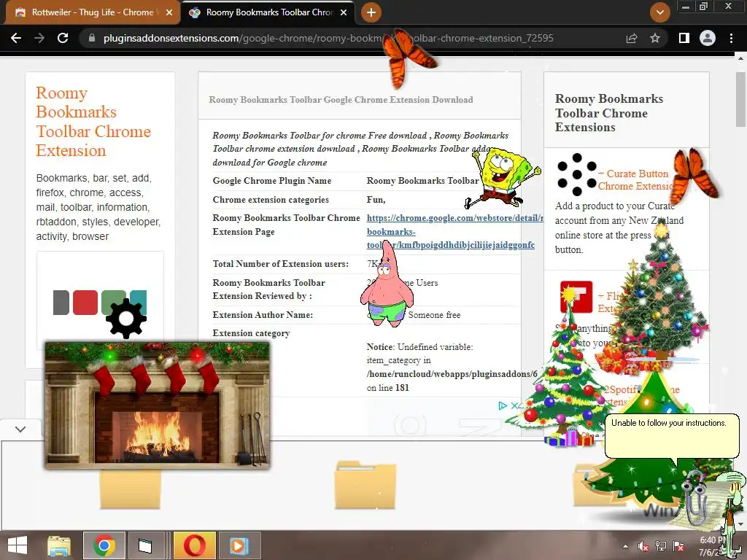Click 'Google Chrome Plugin Name' label
The width and height of the screenshot is (747, 560).
click(x=272, y=181)
